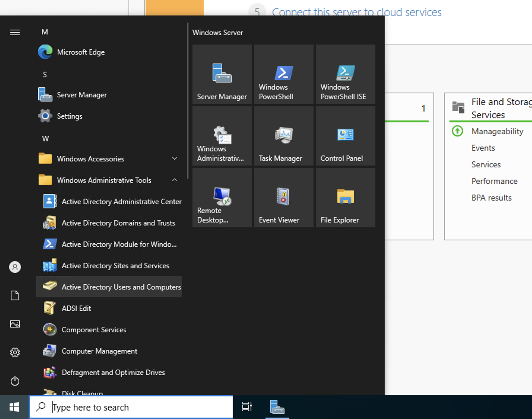
Task: Open Manageability in File and Storage Services
Action: coord(497,131)
